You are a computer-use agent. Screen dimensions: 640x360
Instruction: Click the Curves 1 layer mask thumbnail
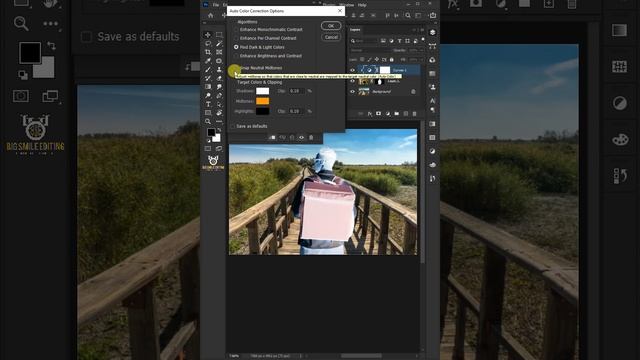[385, 70]
